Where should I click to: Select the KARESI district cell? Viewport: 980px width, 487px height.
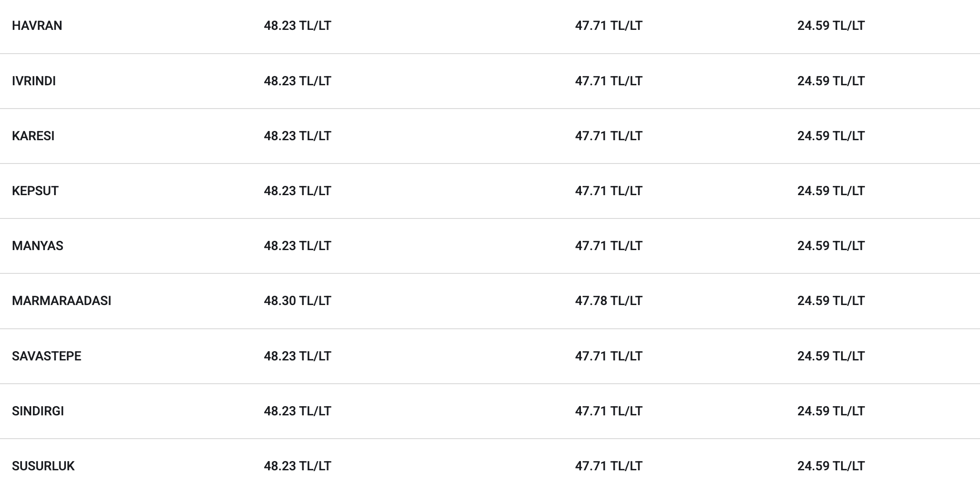coord(33,136)
